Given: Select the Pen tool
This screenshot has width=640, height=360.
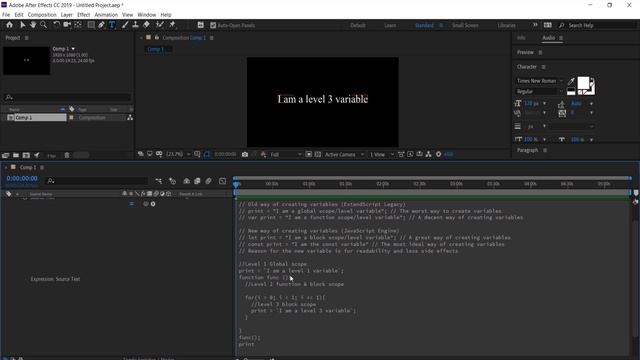Looking at the screenshot, I should [102, 25].
